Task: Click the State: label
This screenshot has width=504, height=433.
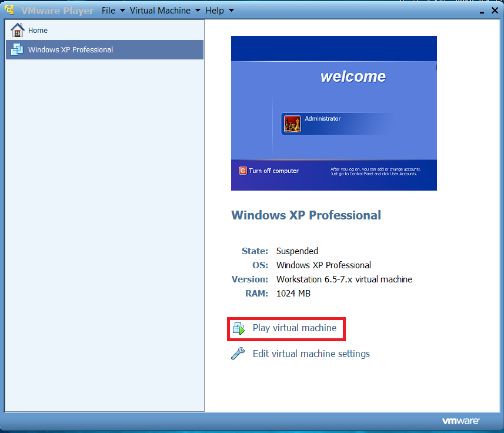Action: coord(255,251)
